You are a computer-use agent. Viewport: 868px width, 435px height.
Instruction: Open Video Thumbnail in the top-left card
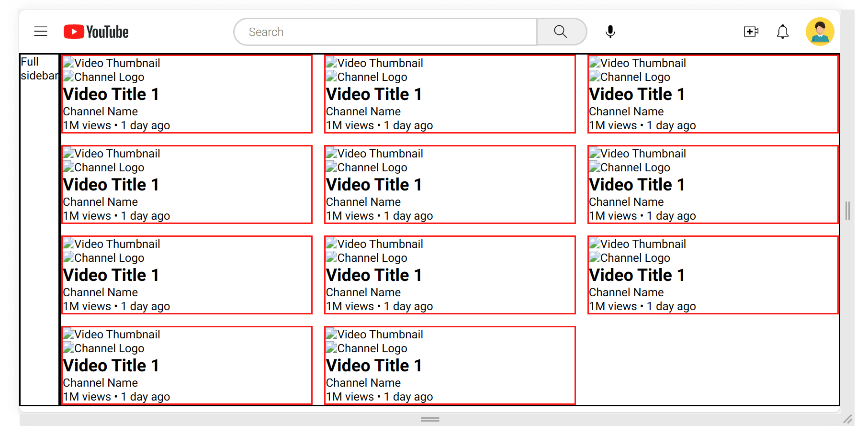(x=112, y=63)
